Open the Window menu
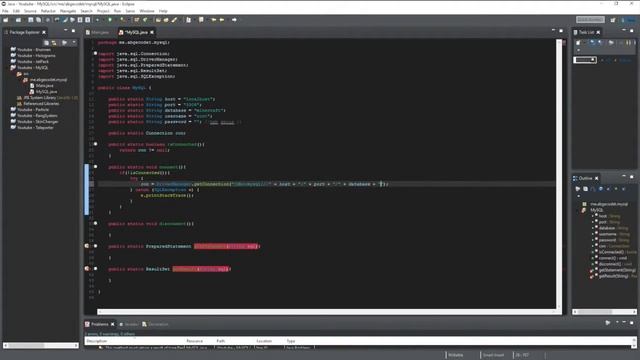This screenshot has height=360, width=640. point(147,11)
